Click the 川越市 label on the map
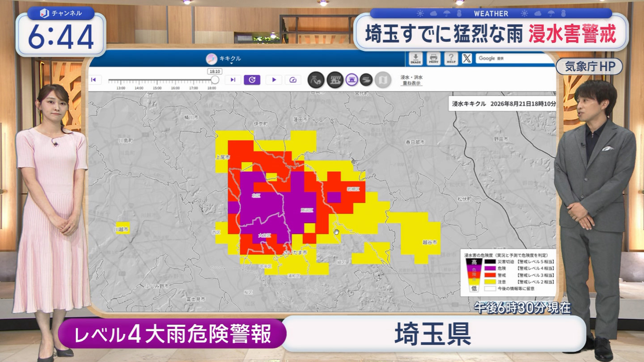 [121, 229]
